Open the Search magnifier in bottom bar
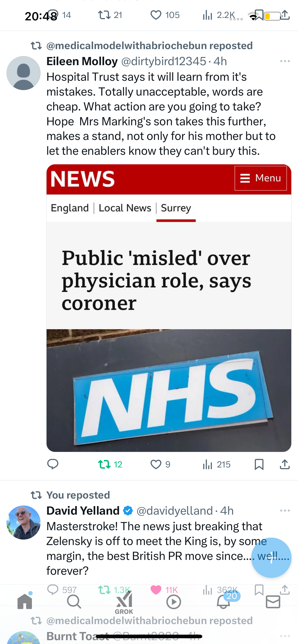 tap(74, 602)
